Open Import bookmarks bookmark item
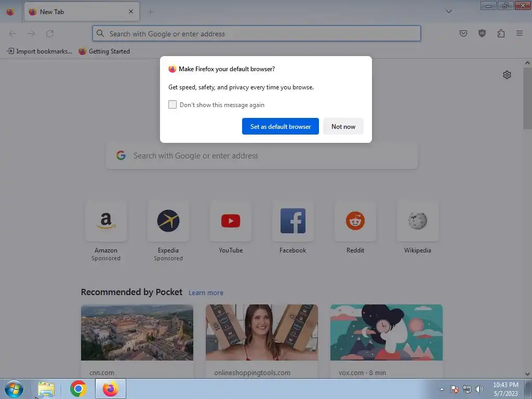532x399 pixels. coord(39,51)
